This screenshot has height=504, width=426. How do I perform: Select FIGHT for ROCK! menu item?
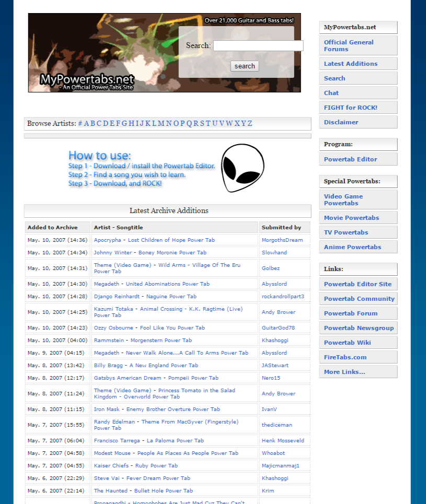pos(350,108)
